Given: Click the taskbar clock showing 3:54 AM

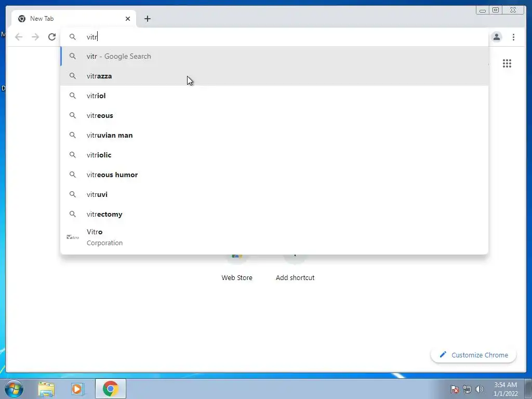Looking at the screenshot, I should [506, 389].
